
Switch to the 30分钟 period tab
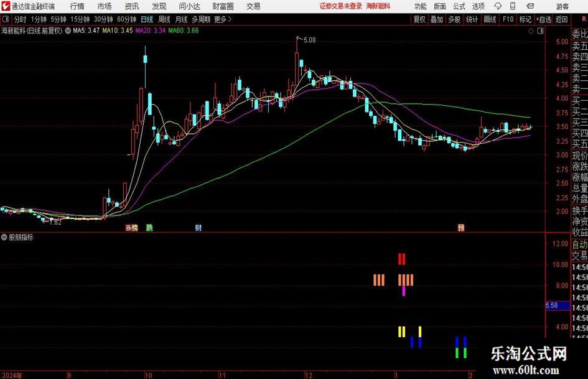(103, 19)
